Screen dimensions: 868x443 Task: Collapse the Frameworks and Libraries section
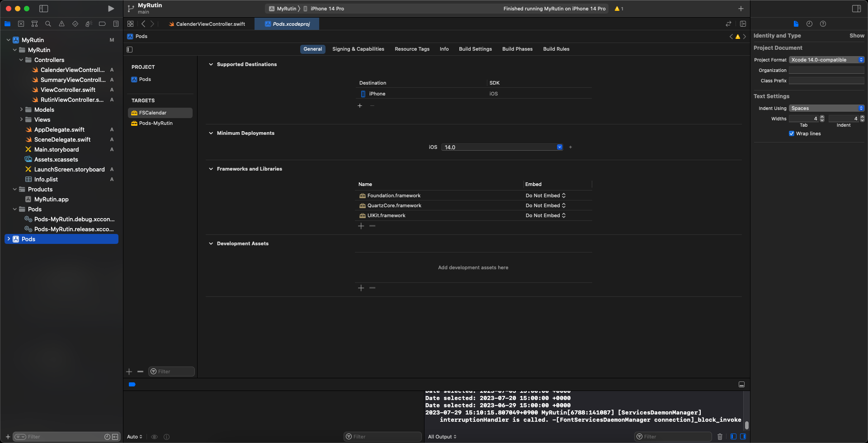(x=211, y=169)
